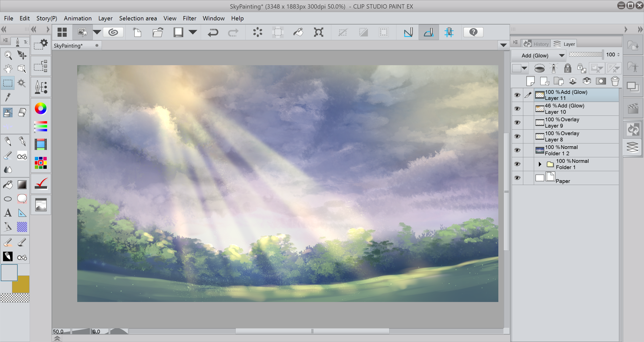Screen dimensions: 644x342
Task: Click the help question mark button
Action: pos(473,32)
